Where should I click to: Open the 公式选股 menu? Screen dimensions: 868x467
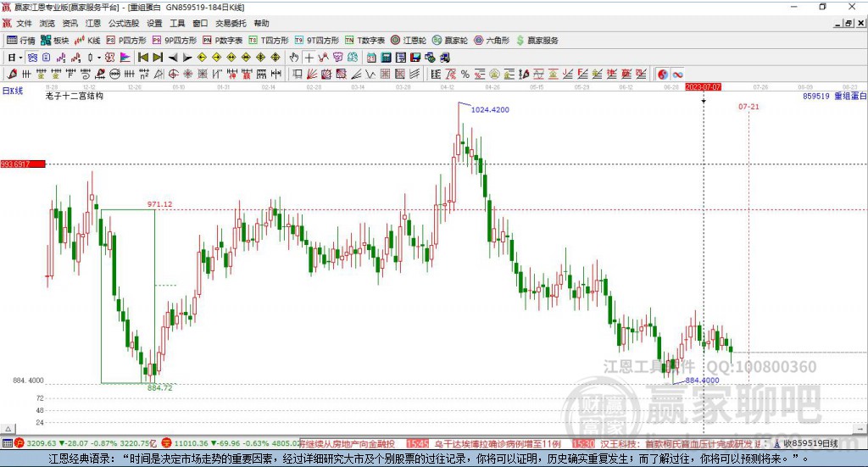[x=124, y=23]
